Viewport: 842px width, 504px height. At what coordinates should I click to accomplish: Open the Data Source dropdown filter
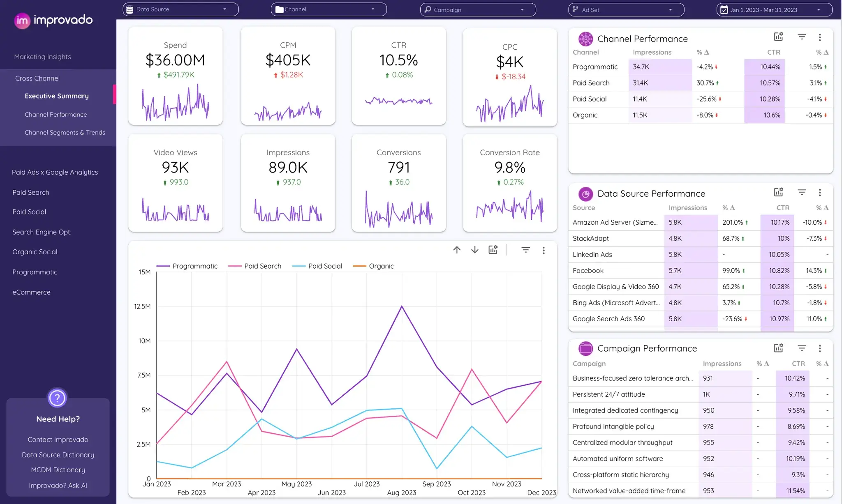point(180,9)
